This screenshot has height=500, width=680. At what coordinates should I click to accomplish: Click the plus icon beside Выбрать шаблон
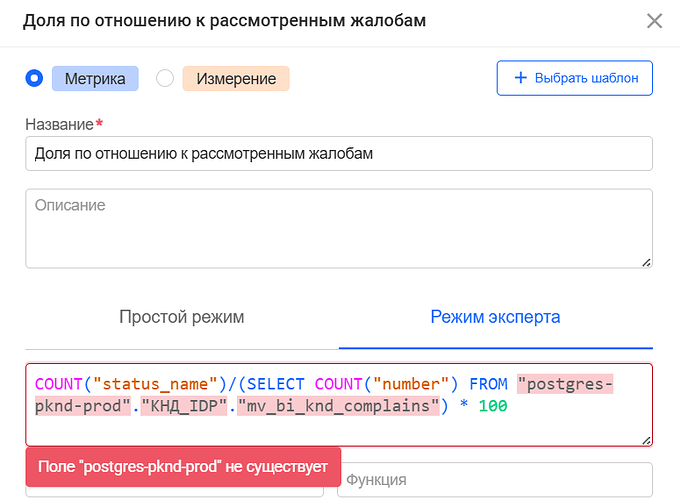pos(519,78)
